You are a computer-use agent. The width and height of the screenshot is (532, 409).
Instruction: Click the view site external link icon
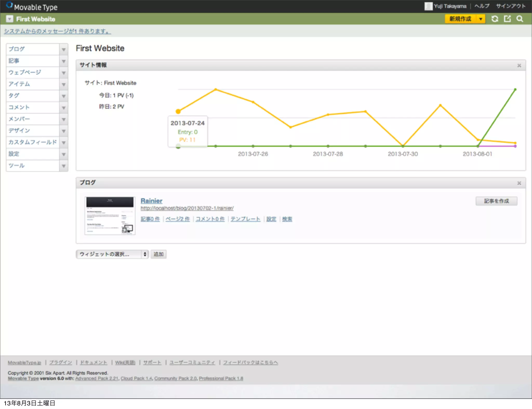coord(507,19)
